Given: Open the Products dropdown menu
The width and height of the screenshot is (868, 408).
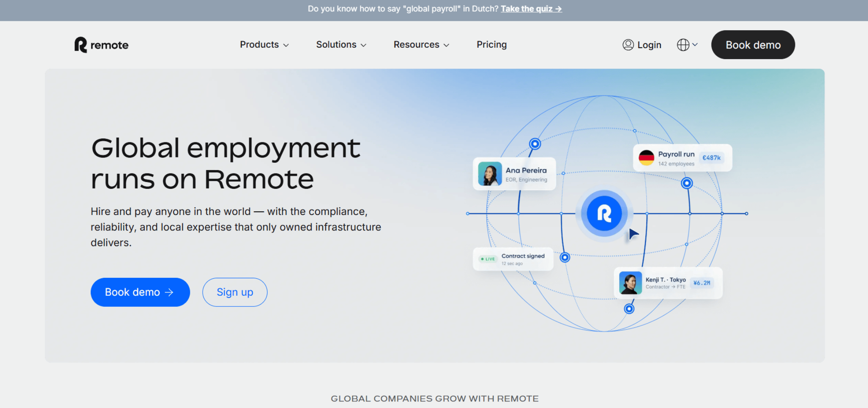Looking at the screenshot, I should click(x=264, y=44).
